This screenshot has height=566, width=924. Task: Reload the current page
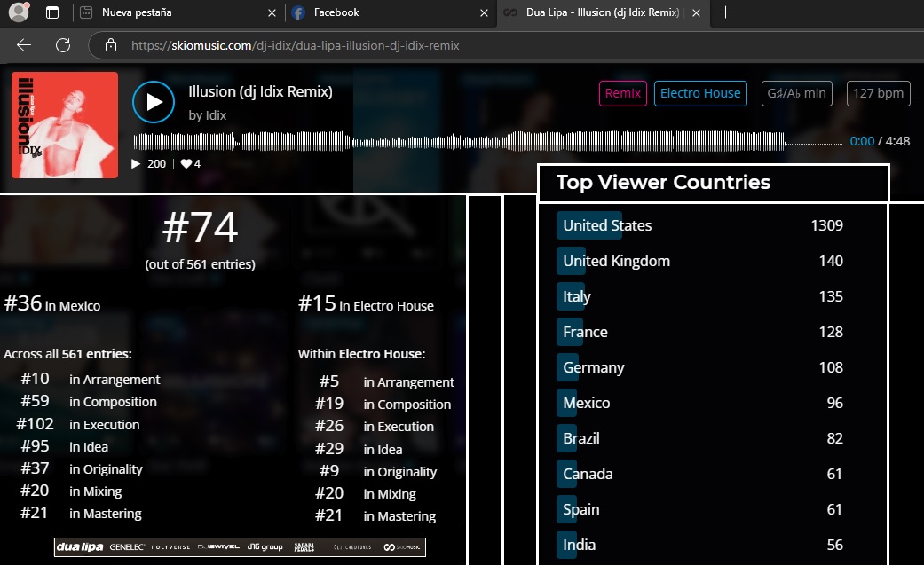(63, 45)
